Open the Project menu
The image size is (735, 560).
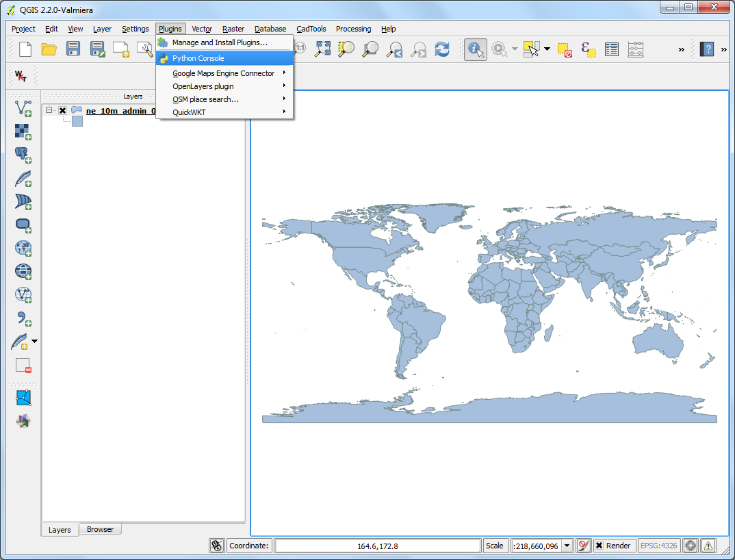point(23,29)
